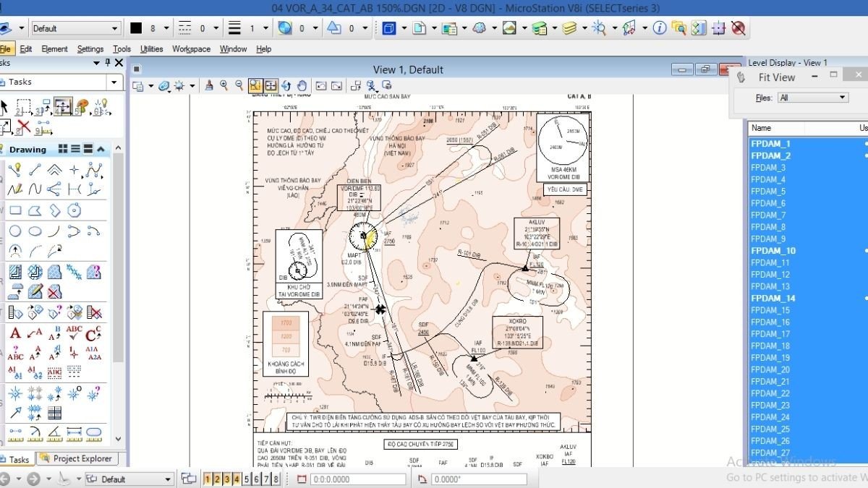
Task: Click the Element Selection arrow tool
Action: [4, 107]
